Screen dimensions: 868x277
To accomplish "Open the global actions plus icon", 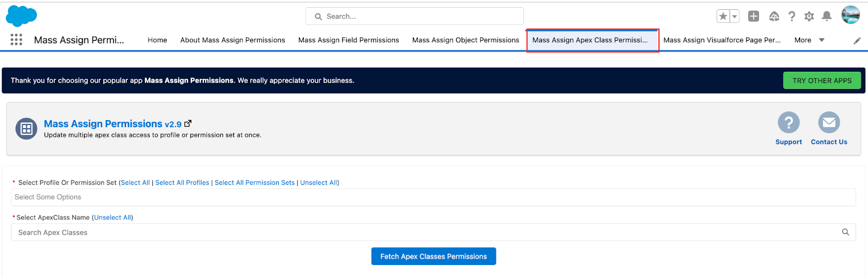I will tap(754, 16).
